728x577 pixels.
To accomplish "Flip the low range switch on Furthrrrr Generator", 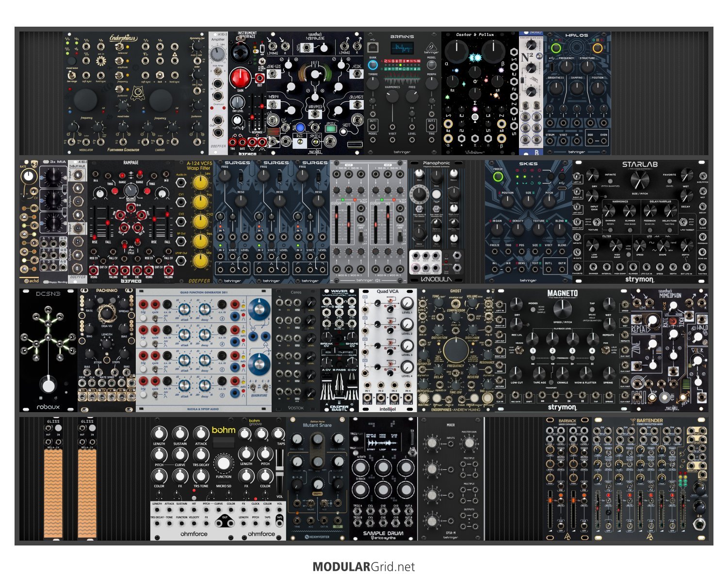I will [x=71, y=76].
